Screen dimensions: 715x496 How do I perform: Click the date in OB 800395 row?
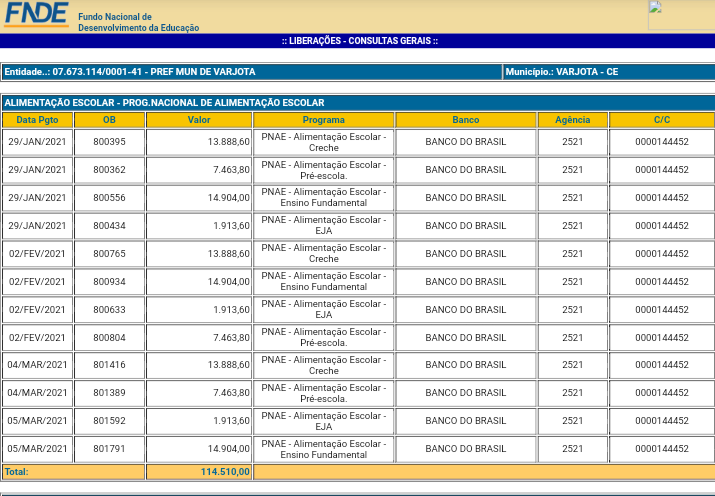(37, 142)
